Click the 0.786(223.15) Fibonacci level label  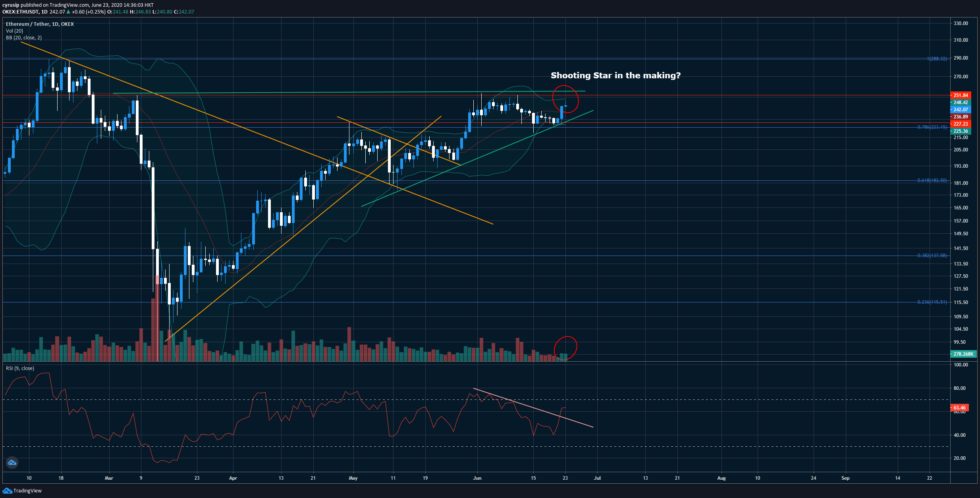[x=932, y=127]
